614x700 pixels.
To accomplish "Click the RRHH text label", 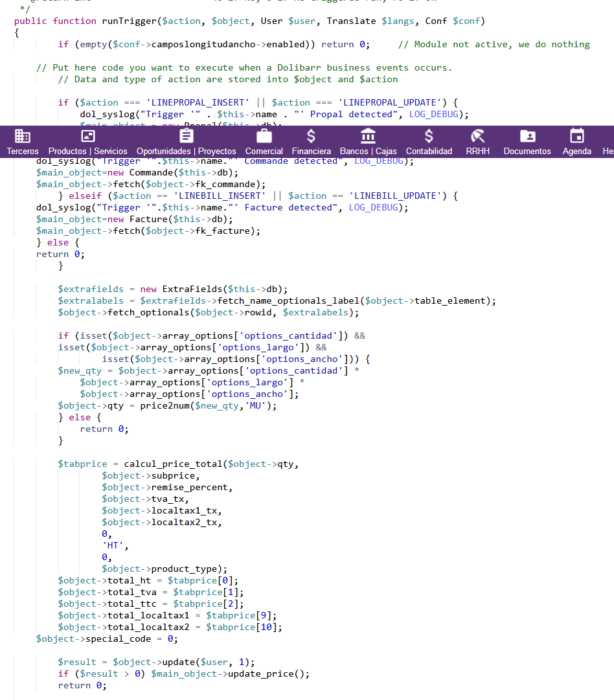I will coord(478,152).
